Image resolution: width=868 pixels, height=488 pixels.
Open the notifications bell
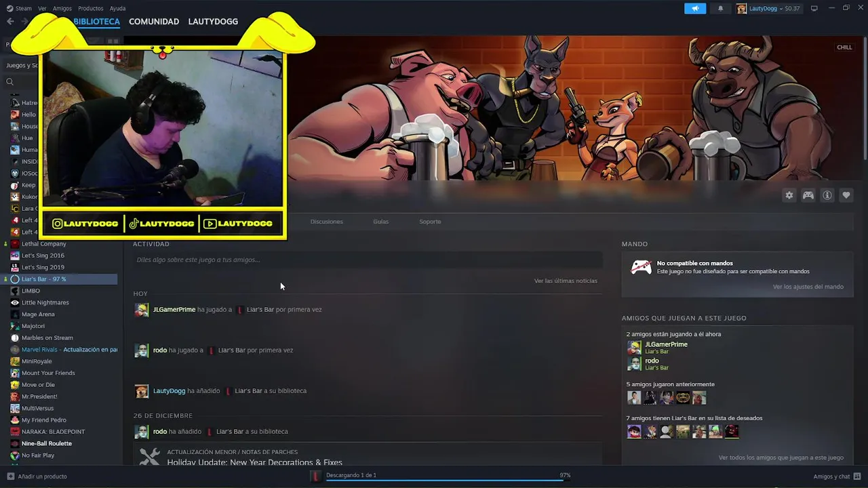(720, 8)
